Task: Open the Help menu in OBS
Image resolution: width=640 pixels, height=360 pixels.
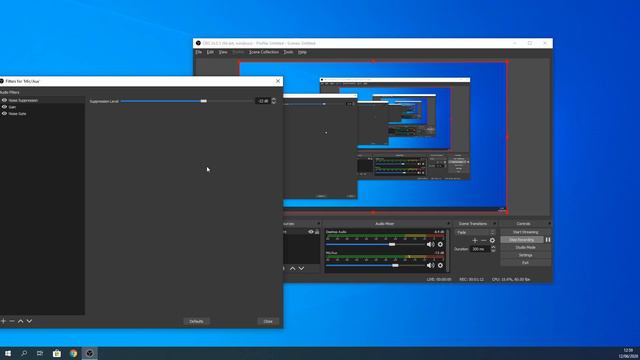Action: (x=302, y=52)
